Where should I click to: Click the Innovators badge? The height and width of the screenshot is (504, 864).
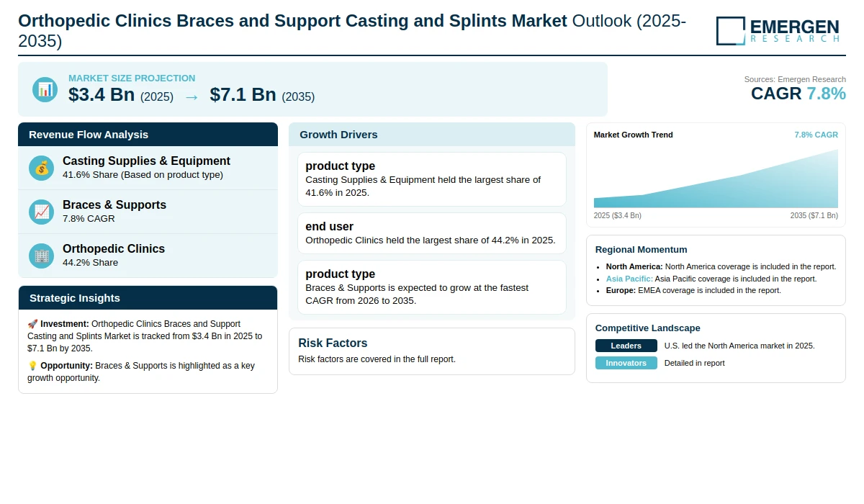click(626, 363)
